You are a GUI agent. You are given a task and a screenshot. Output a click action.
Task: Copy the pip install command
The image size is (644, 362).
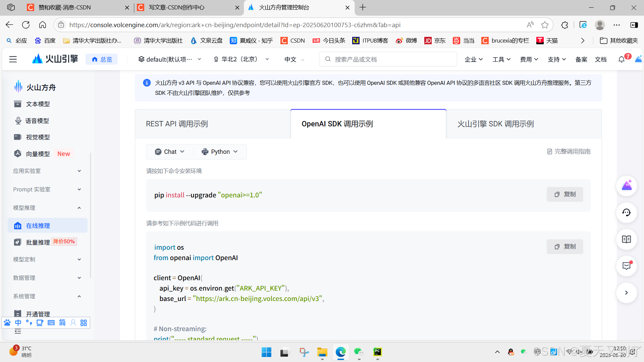pos(565,194)
